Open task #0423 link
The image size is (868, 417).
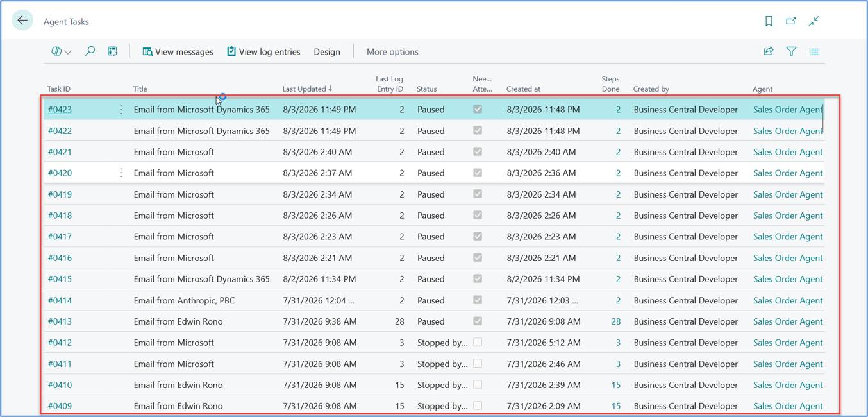click(x=60, y=110)
